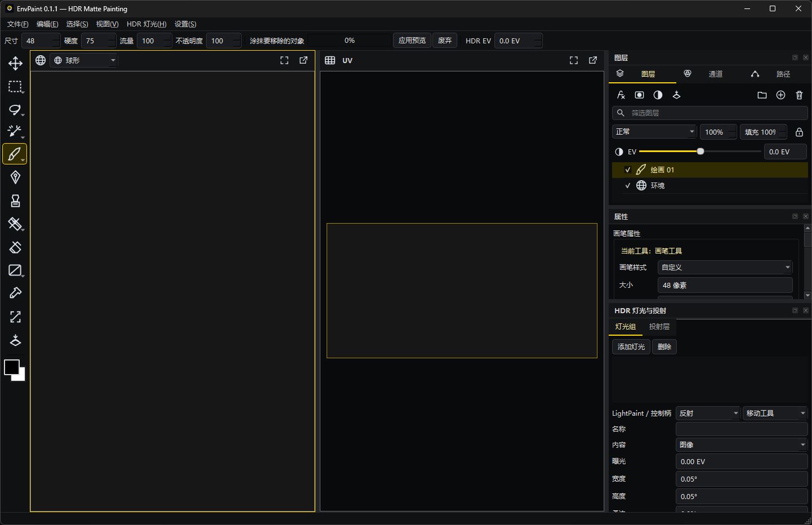Click the projection layer icon in layers toolbar
This screenshot has width=812, height=525.
tap(676, 95)
